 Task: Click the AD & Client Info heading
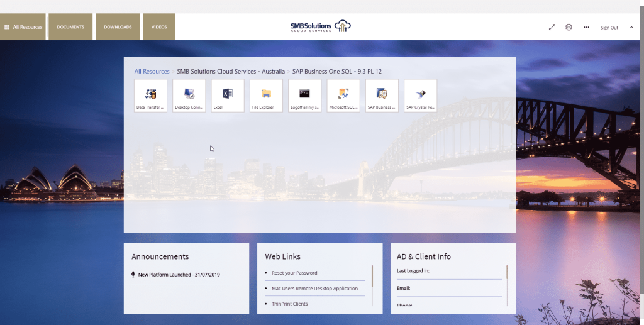point(424,256)
